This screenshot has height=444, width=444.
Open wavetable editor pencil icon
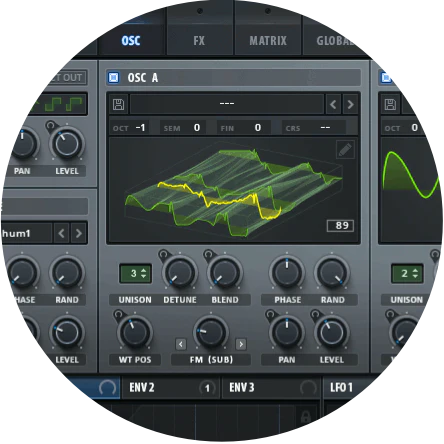coord(345,149)
